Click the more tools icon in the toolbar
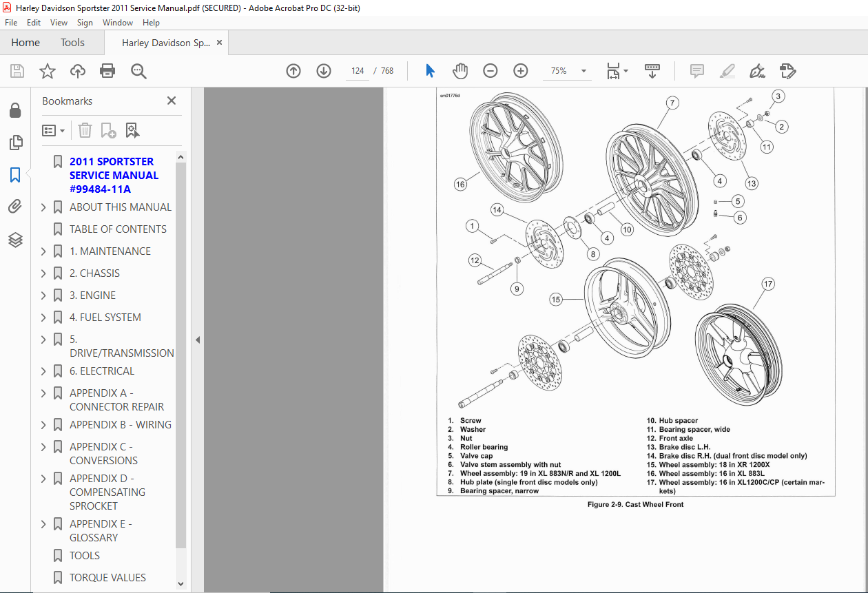The height and width of the screenshot is (593, 868). coord(787,71)
